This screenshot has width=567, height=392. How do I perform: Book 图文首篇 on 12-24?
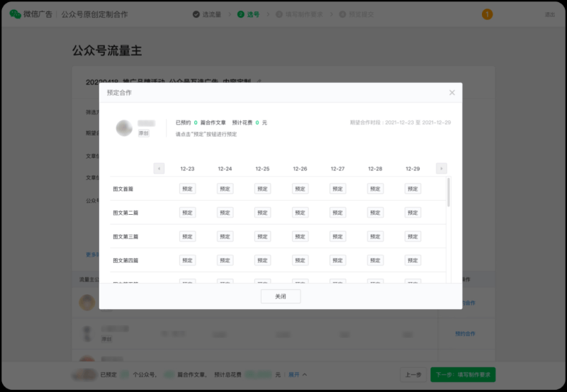click(x=225, y=189)
